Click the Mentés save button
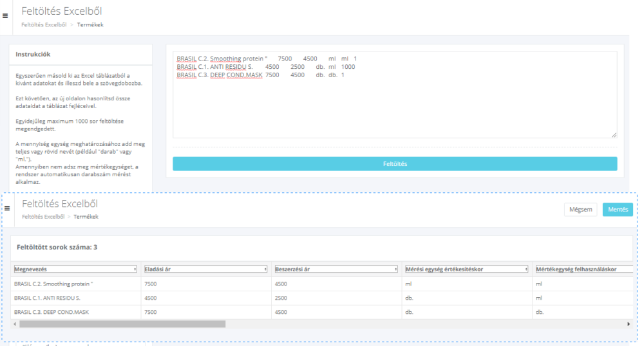The image size is (644, 346). click(618, 210)
